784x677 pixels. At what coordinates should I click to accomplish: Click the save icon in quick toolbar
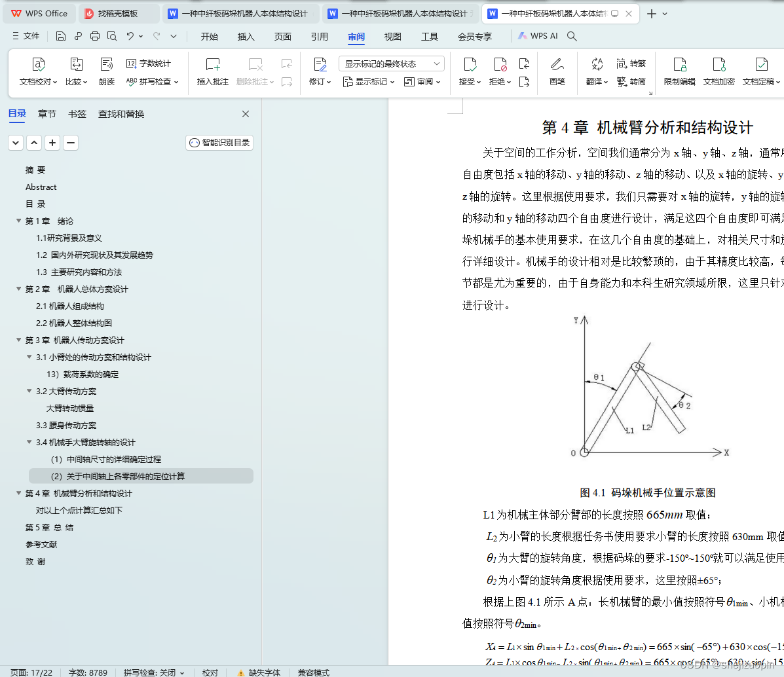tap(60, 36)
